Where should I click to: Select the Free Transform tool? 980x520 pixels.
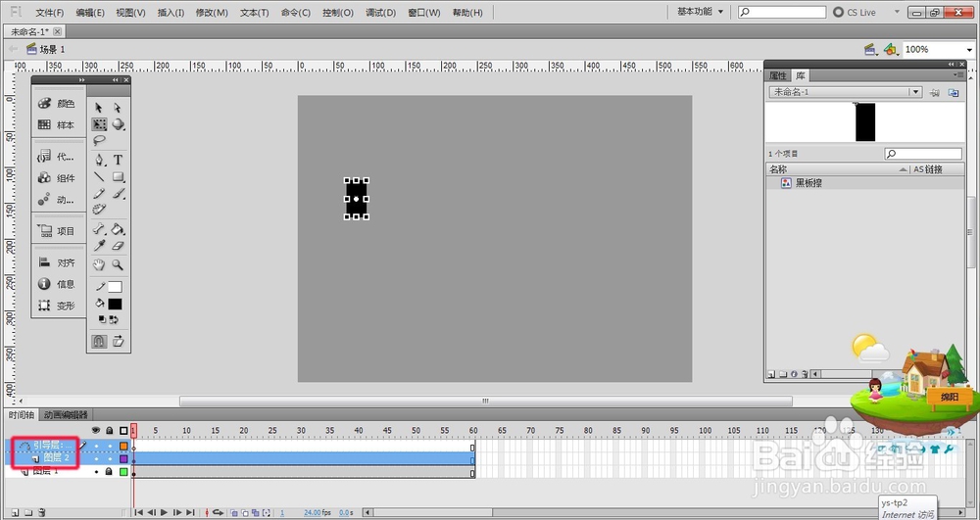pos(99,124)
